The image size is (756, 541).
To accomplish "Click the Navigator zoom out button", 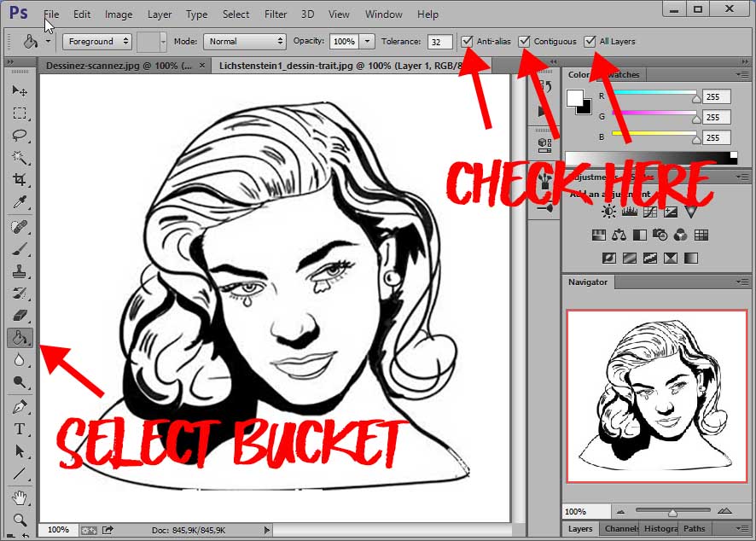I will (x=620, y=511).
